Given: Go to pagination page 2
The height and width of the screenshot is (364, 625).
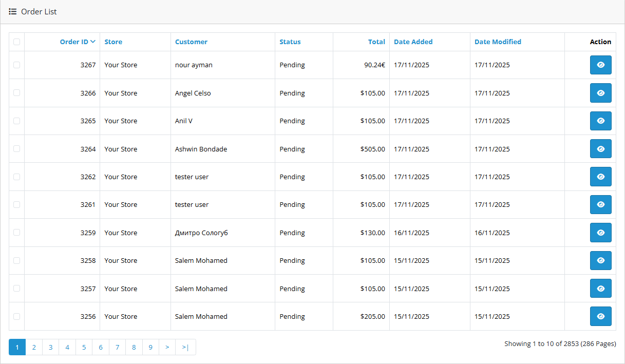Looking at the screenshot, I should (34, 347).
